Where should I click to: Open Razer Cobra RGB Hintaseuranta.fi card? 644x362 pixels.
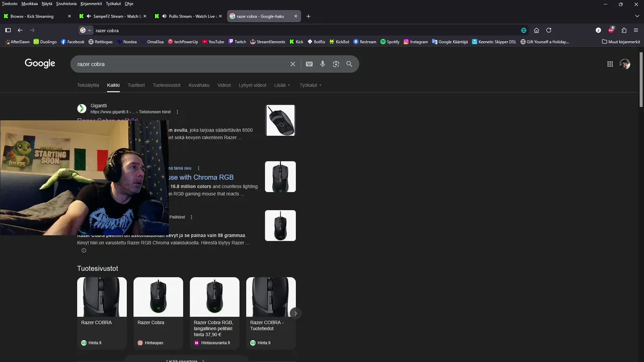tap(214, 313)
